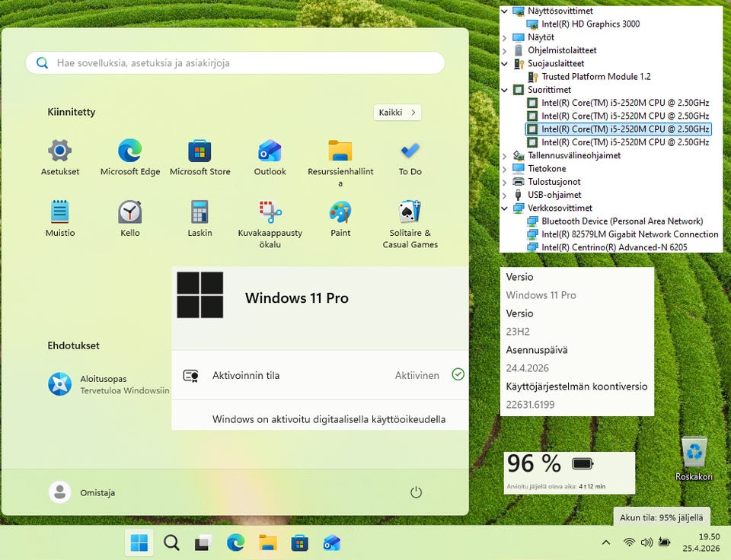The height and width of the screenshot is (560, 731).
Task: Click the Verkkosovittimet category icon
Action: point(519,208)
